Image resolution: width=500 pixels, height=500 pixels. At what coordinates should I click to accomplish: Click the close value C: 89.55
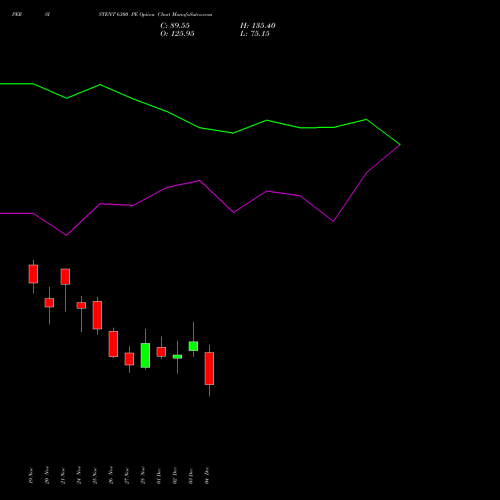[175, 26]
